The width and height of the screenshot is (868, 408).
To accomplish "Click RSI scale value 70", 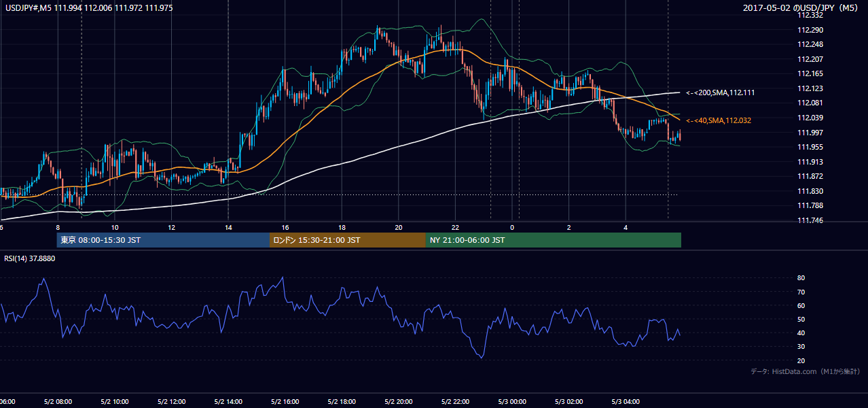I will pos(801,292).
